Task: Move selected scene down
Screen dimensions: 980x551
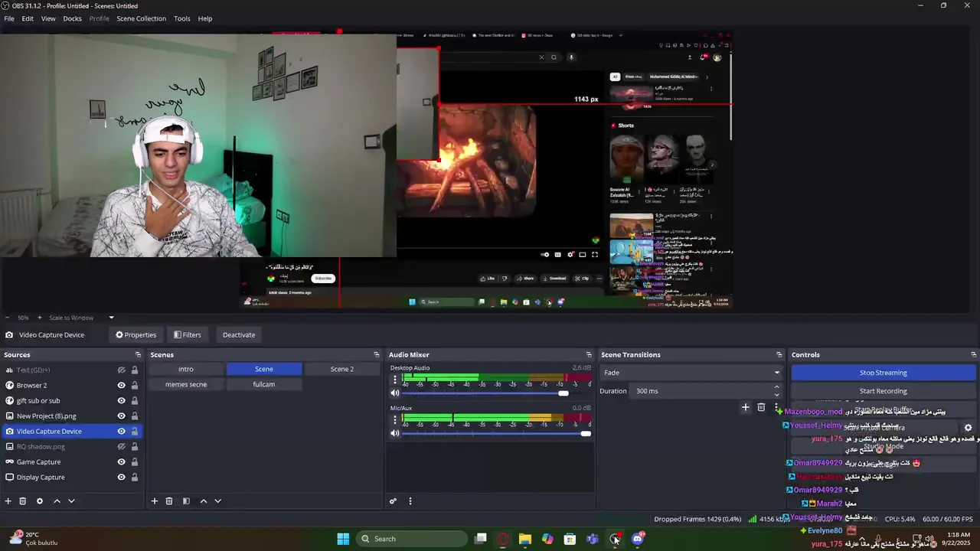Action: 217,501
